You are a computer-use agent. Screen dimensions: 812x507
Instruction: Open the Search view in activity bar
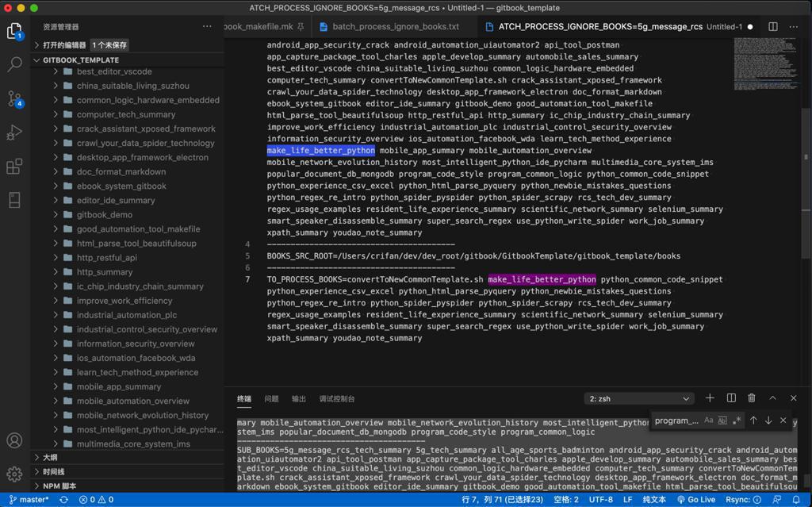click(14, 64)
